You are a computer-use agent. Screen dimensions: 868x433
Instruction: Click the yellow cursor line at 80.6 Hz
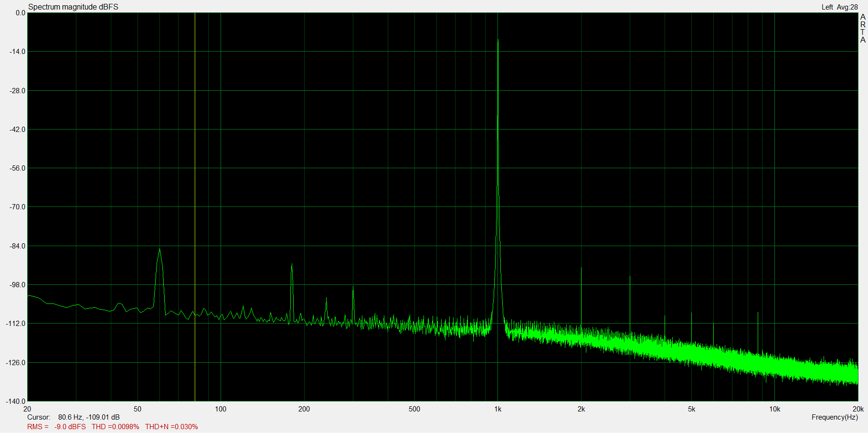(195, 206)
